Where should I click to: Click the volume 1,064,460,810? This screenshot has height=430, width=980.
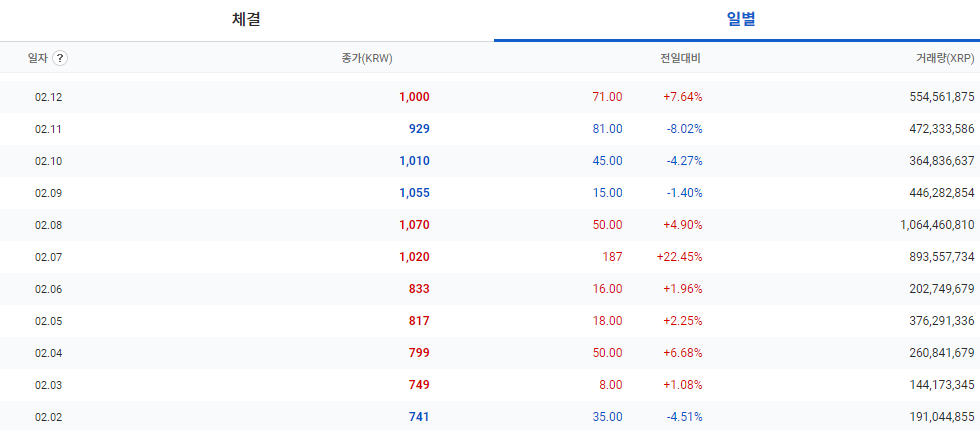[x=938, y=224]
